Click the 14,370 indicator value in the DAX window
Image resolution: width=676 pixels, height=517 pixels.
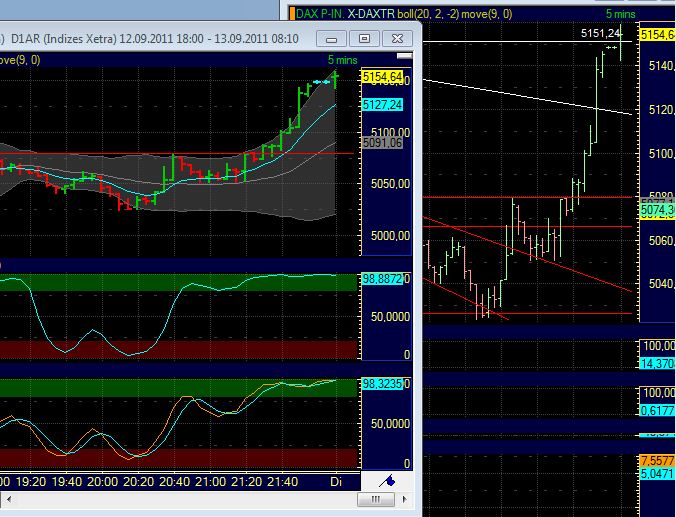tap(657, 363)
